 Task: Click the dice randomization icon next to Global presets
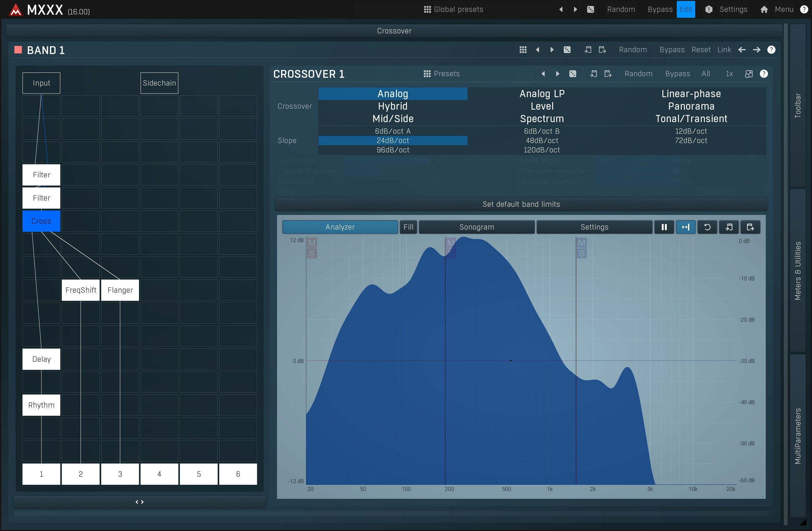click(591, 9)
